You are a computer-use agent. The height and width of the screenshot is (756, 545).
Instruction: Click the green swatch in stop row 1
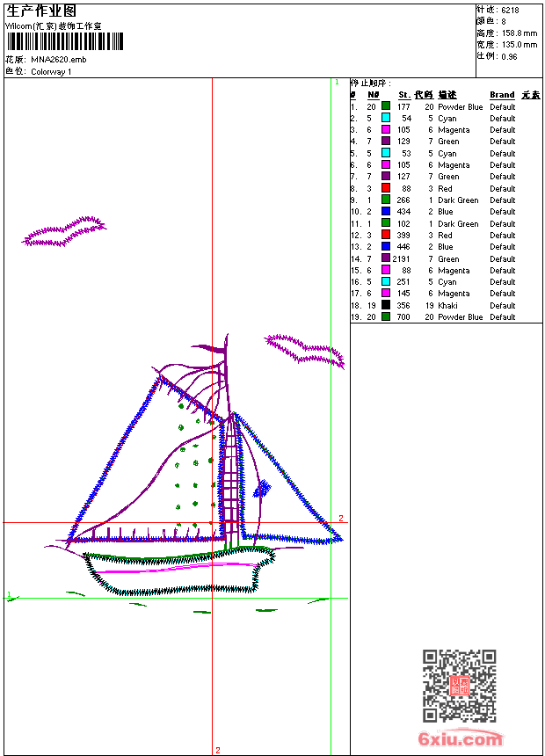pyautogui.click(x=386, y=106)
